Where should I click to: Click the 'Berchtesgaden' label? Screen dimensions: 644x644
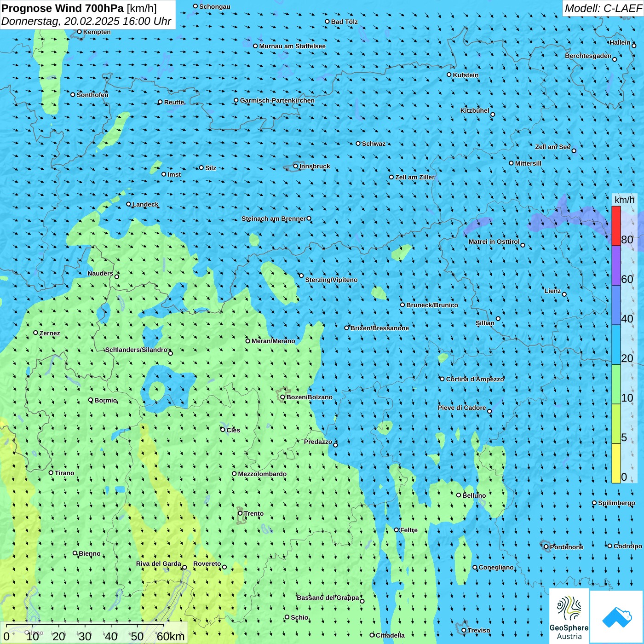click(x=588, y=56)
